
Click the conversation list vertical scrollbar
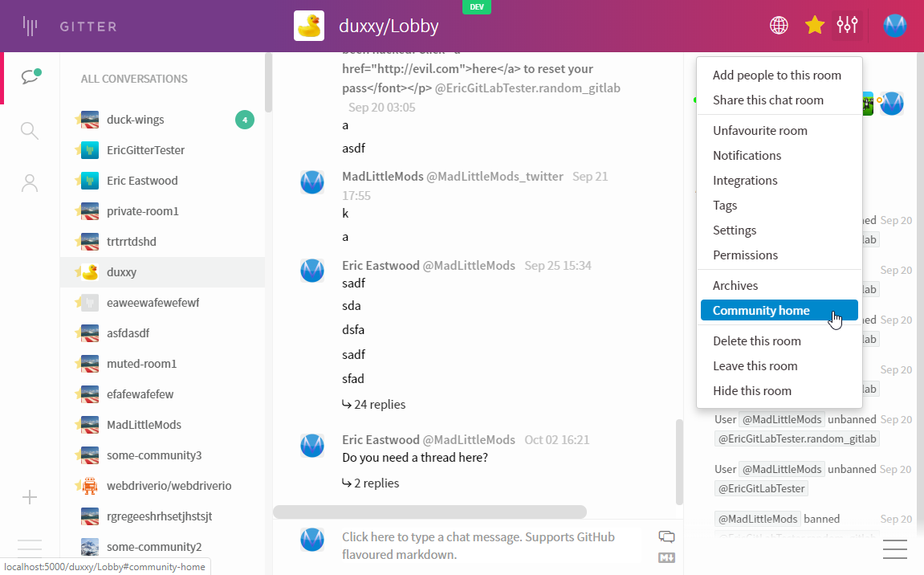(x=268, y=83)
